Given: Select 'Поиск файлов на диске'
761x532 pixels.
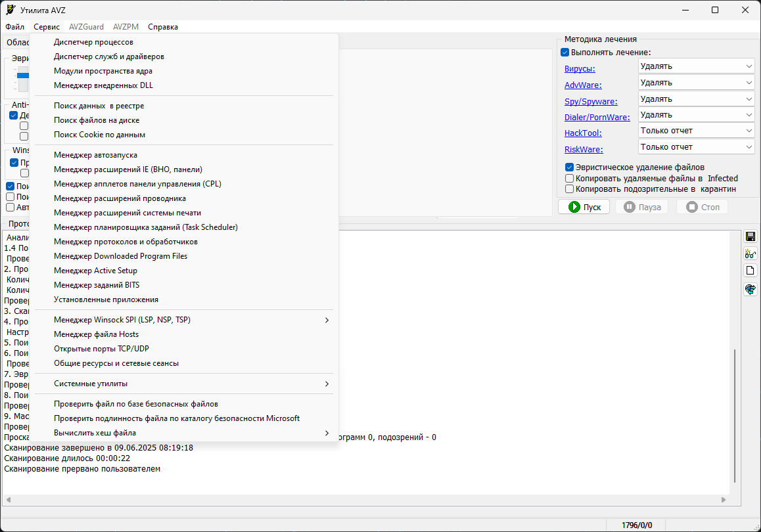Looking at the screenshot, I should [x=184, y=120].
